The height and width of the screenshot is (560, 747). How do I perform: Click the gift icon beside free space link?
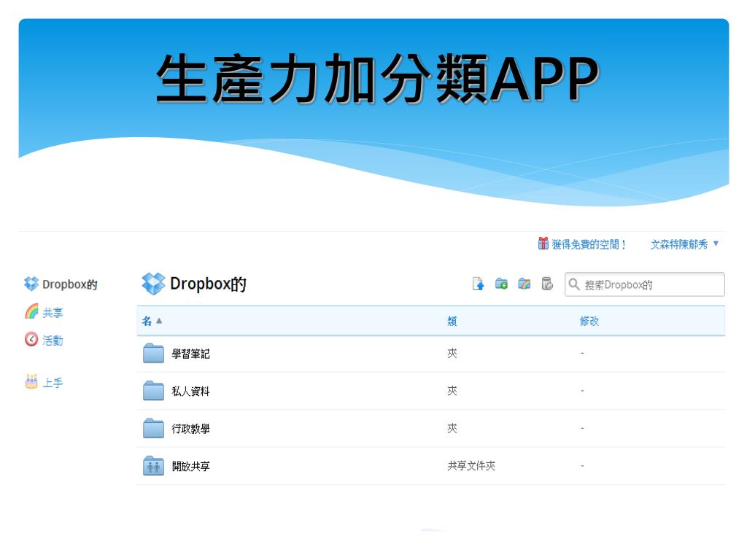click(x=543, y=244)
